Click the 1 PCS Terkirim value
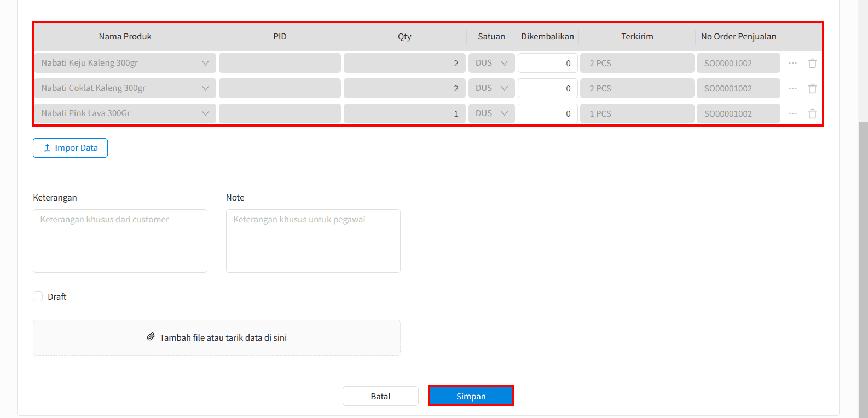Image resolution: width=868 pixels, height=418 pixels. click(x=637, y=113)
